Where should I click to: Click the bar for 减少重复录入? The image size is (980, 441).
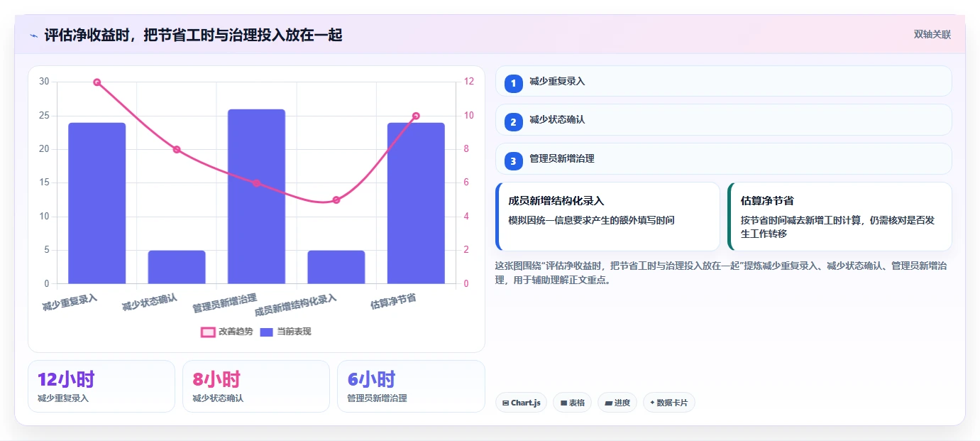pos(97,203)
